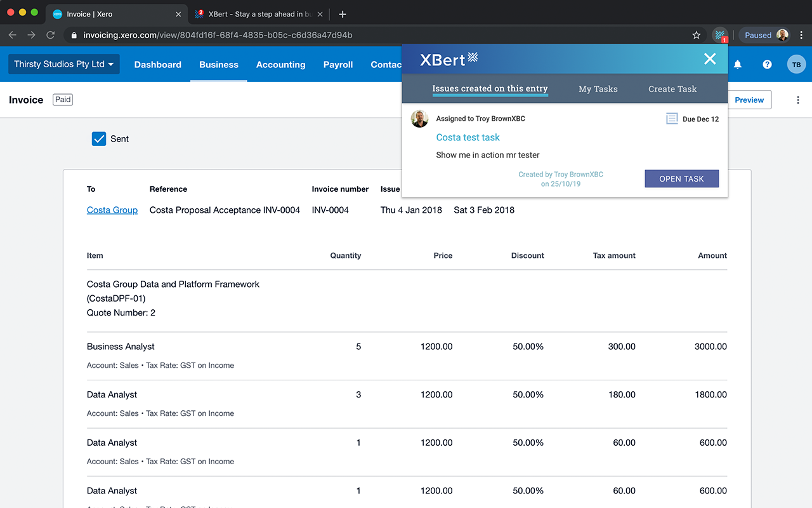The height and width of the screenshot is (508, 812).
Task: Click the Preview button
Action: [x=749, y=100]
